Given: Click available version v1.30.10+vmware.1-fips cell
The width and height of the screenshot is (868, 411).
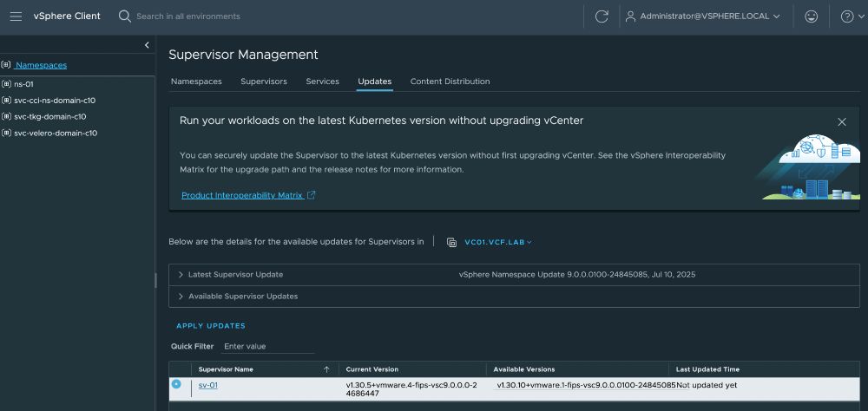Looking at the screenshot, I should click(586, 385).
